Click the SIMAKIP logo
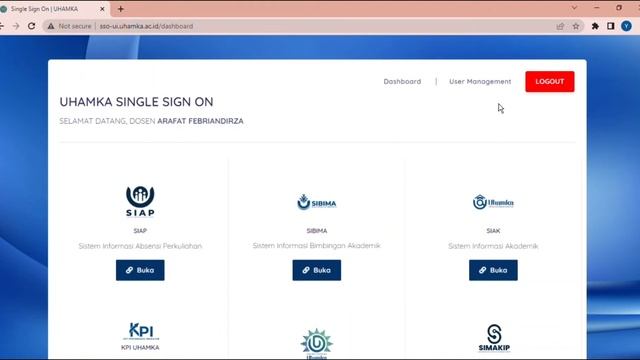This screenshot has width=640, height=360. 494,338
